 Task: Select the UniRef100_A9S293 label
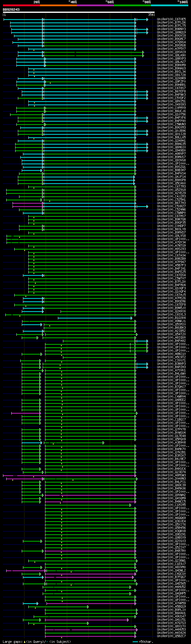(x=171, y=249)
